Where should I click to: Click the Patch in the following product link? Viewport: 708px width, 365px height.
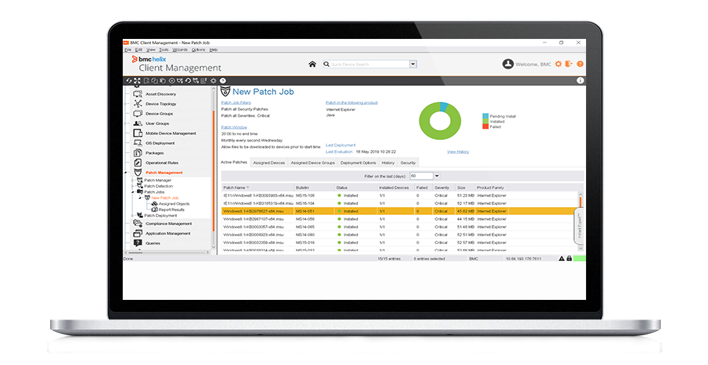[351, 103]
